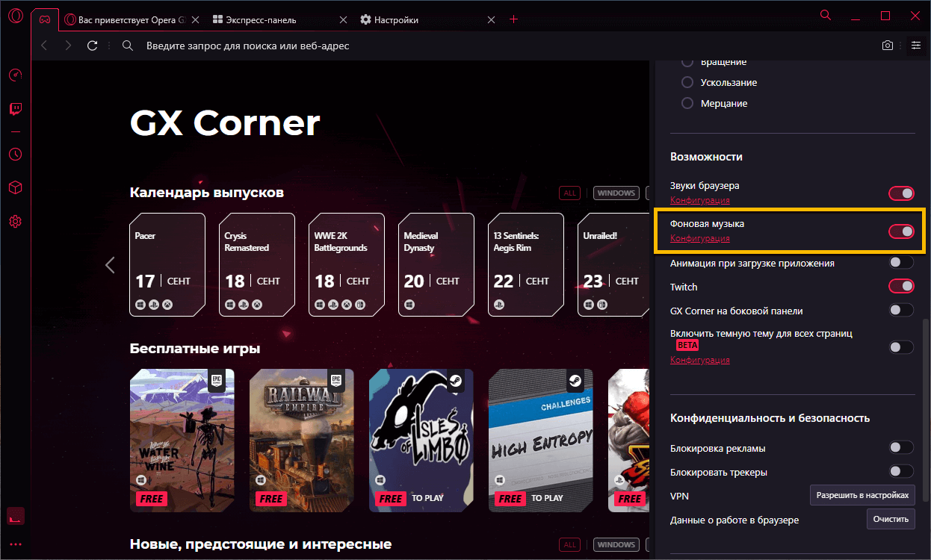Filter release calendar by WINDOWS
This screenshot has height=560, width=931.
point(616,193)
